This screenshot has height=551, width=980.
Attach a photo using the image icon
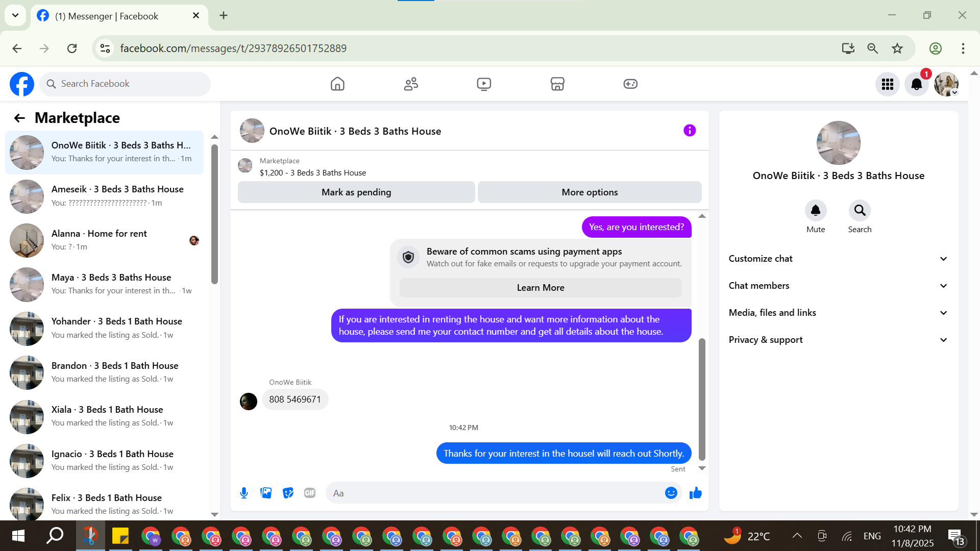pos(266,493)
